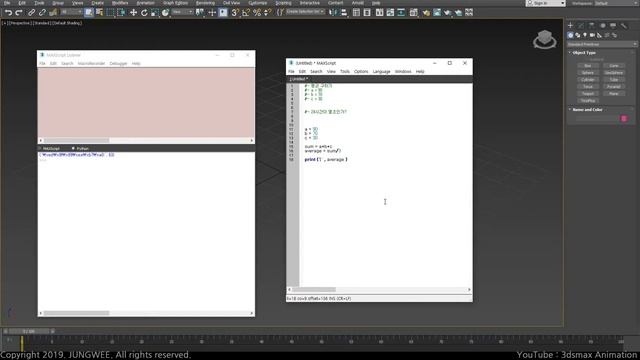Open Tools menu in MAXScript editor window
The image size is (640, 360).
pos(345,71)
